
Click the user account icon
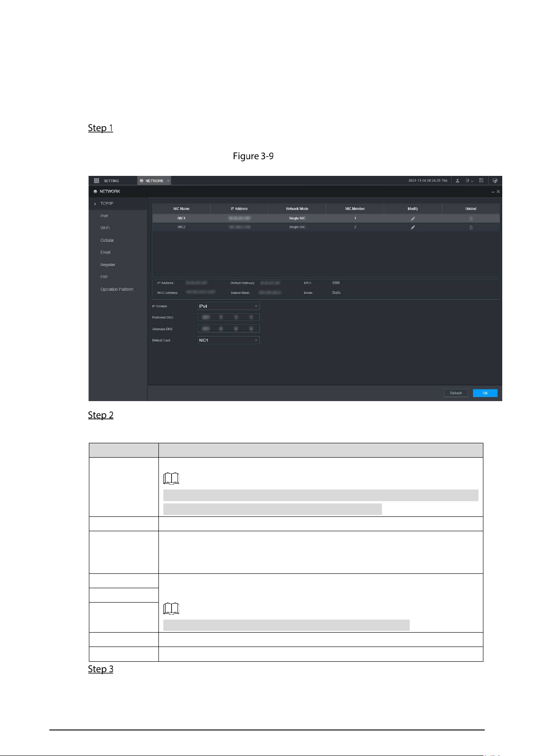coord(457,180)
